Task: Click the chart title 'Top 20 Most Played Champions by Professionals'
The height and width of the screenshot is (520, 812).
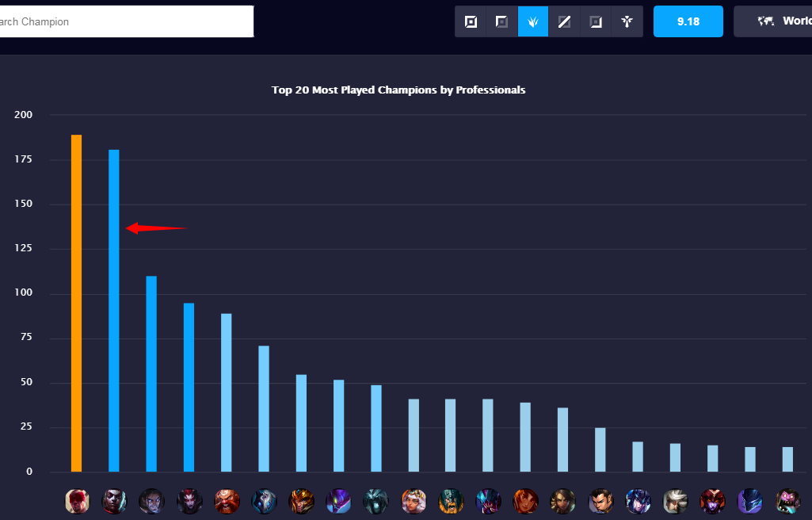Action: pyautogui.click(x=398, y=90)
